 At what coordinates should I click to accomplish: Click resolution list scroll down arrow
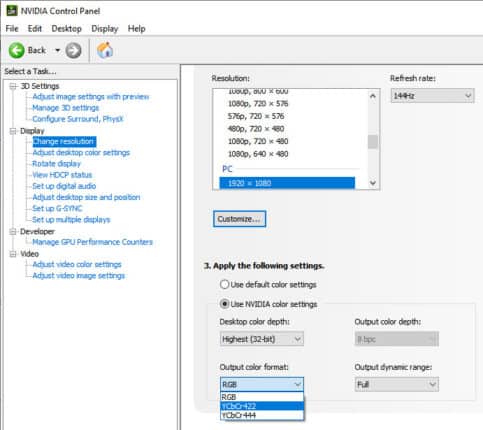373,183
